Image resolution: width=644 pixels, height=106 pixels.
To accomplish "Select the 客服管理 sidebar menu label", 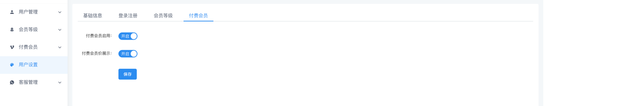I will pos(28,82).
